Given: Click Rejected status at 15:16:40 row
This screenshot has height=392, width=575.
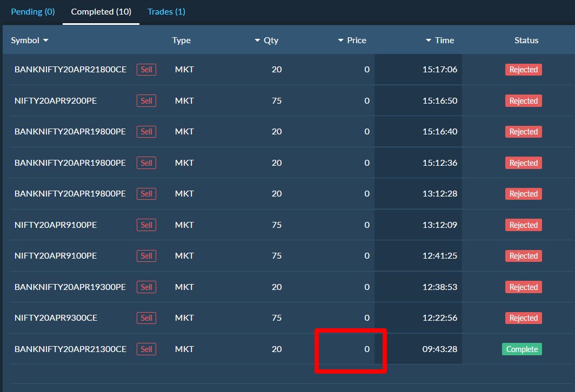Looking at the screenshot, I should (x=523, y=132).
